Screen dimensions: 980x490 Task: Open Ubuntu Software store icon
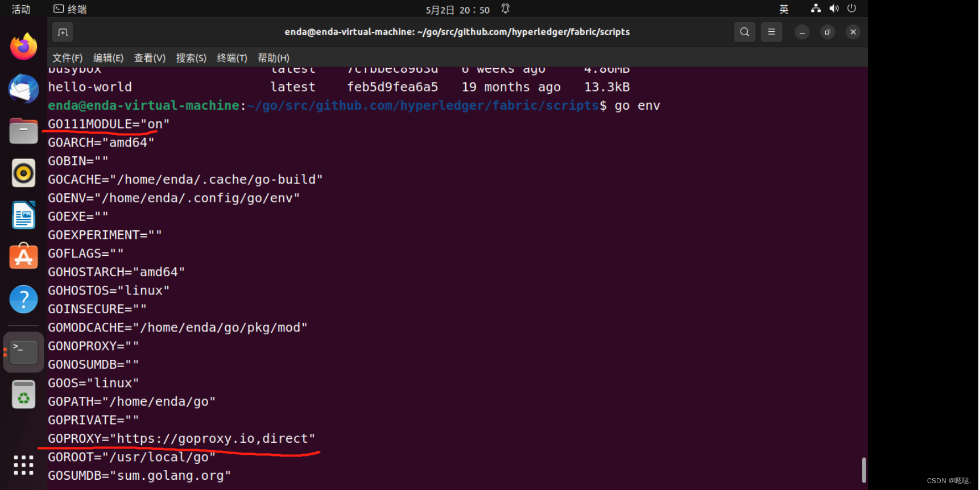click(23, 256)
